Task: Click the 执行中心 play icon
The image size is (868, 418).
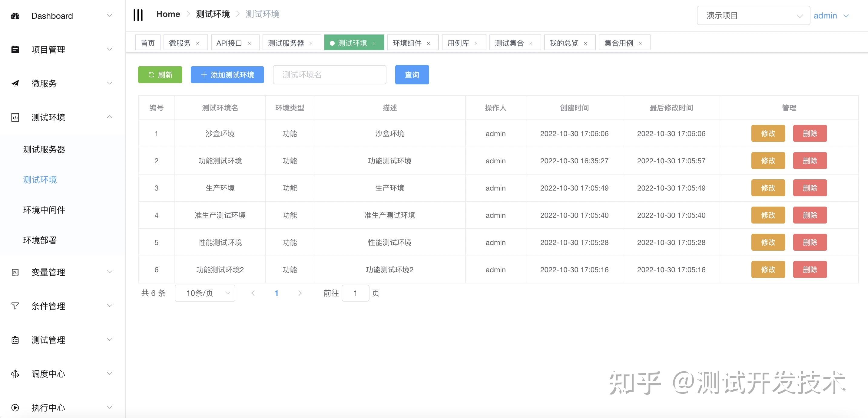Action: pyautogui.click(x=15, y=408)
